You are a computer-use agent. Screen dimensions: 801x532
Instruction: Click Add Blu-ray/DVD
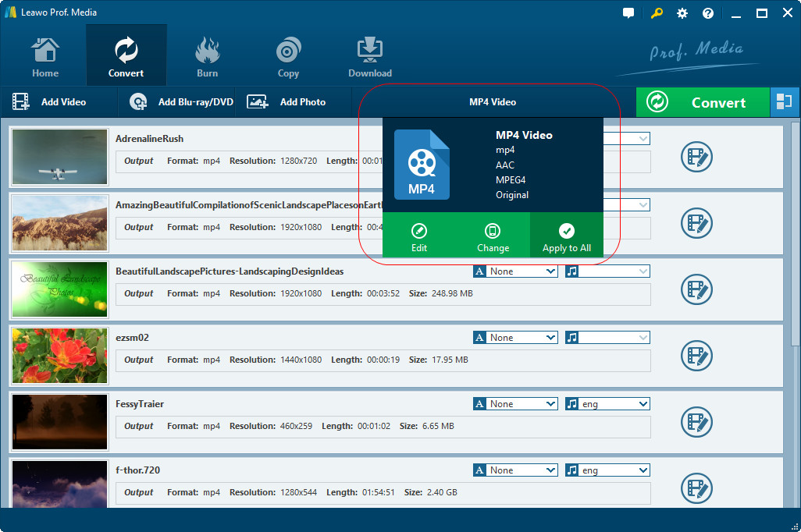tap(182, 102)
